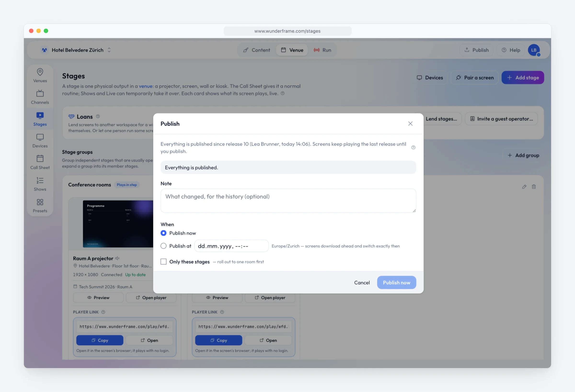575x392 pixels.
Task: Switch to the Content tab
Action: click(x=257, y=50)
